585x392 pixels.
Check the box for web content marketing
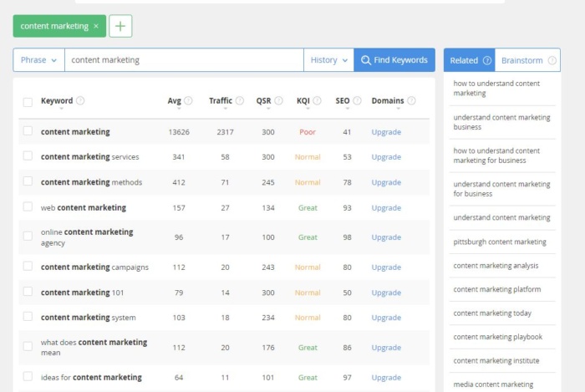click(x=28, y=206)
